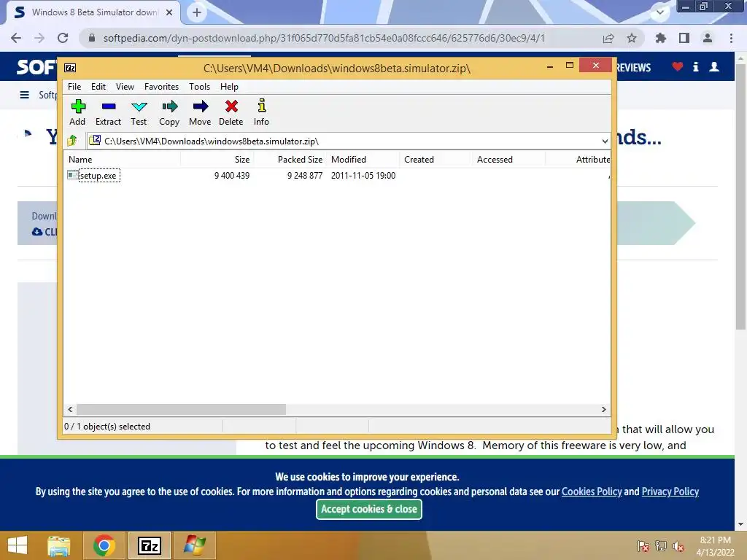Open the Chrome tab search dropdown
The image size is (747, 560).
659,12
